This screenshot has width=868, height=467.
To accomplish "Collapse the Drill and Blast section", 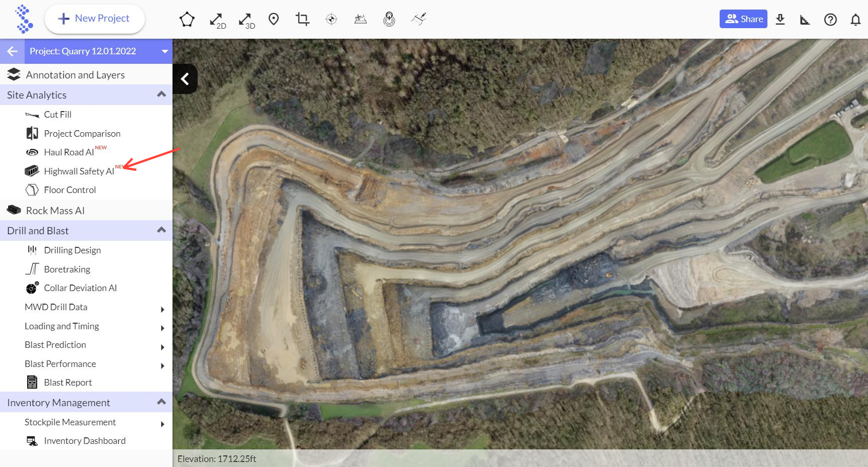I will [x=161, y=230].
